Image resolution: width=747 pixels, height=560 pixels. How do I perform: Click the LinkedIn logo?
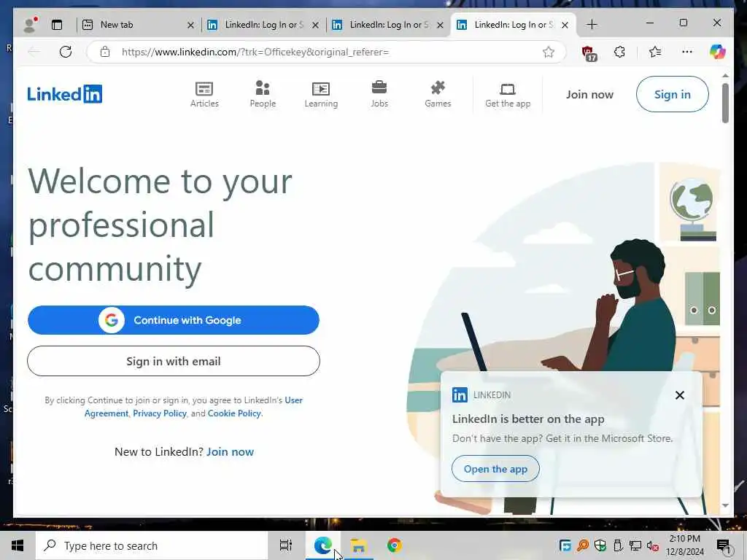(64, 94)
